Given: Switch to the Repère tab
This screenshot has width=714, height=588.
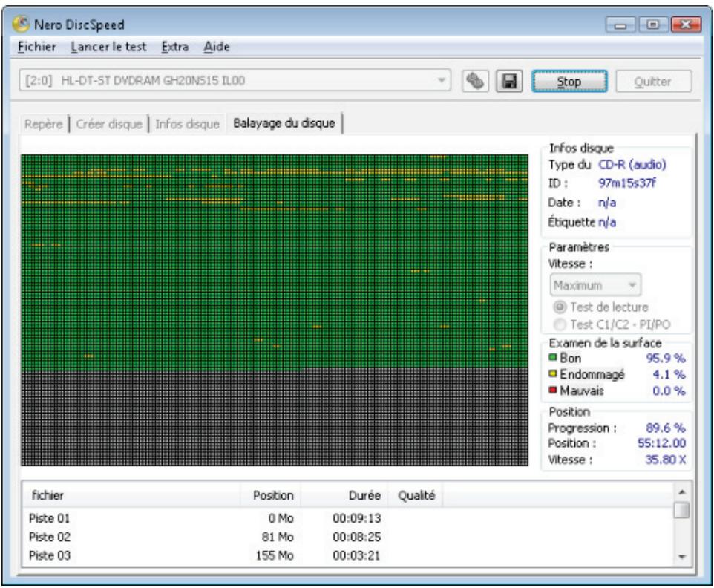Looking at the screenshot, I should [x=43, y=124].
